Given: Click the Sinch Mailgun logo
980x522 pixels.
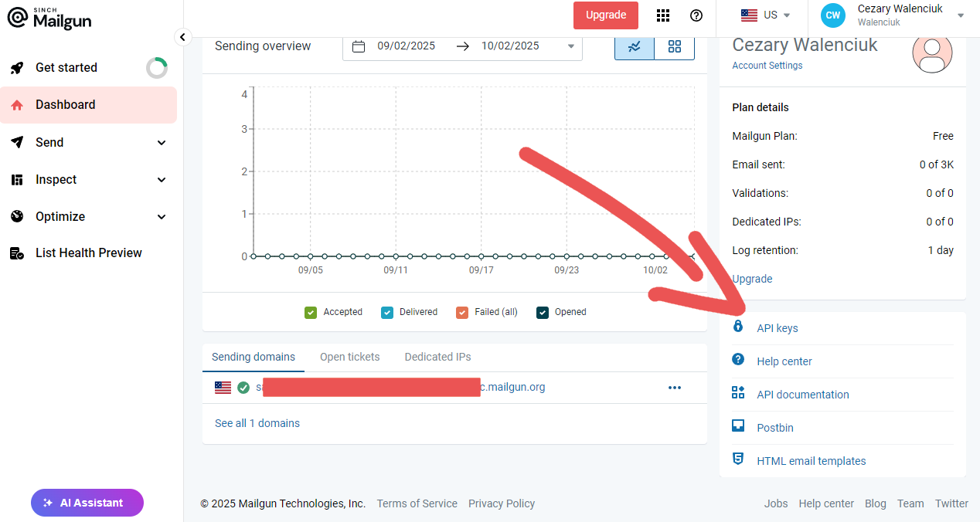Looking at the screenshot, I should click(x=49, y=19).
